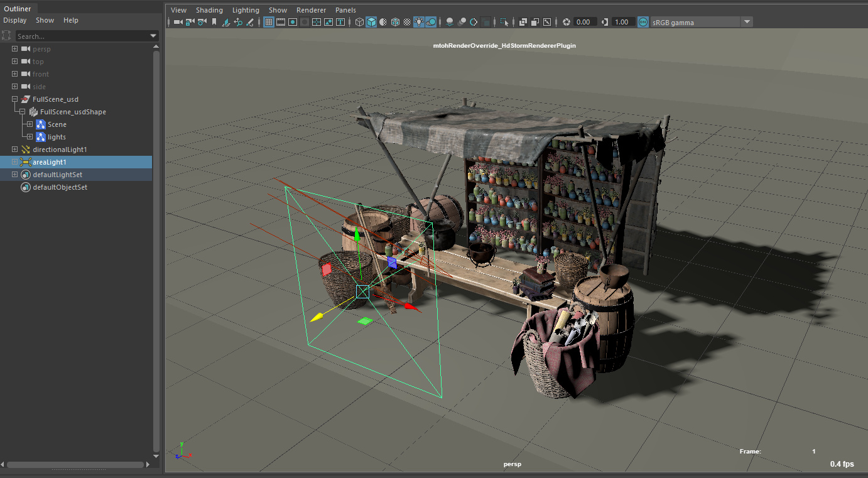Select defaultObjectSet in the Outliner

point(60,187)
